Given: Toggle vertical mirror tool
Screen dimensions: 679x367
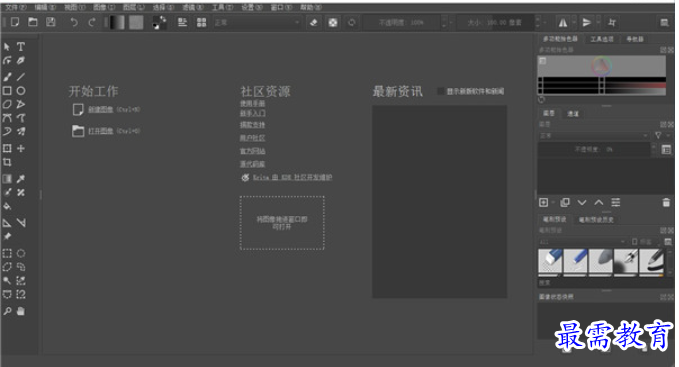Looking at the screenshot, I should click(x=586, y=23).
